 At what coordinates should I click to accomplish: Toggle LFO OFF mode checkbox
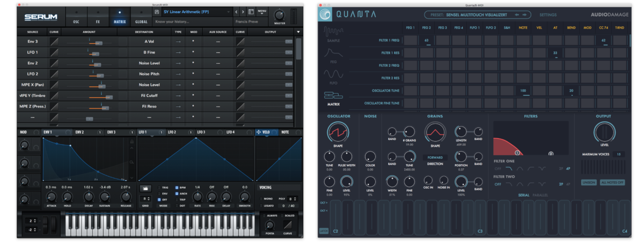(159, 199)
